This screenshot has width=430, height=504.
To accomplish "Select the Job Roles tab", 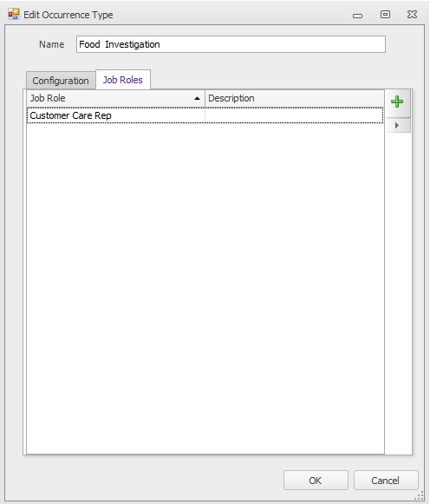I will pyautogui.click(x=123, y=80).
